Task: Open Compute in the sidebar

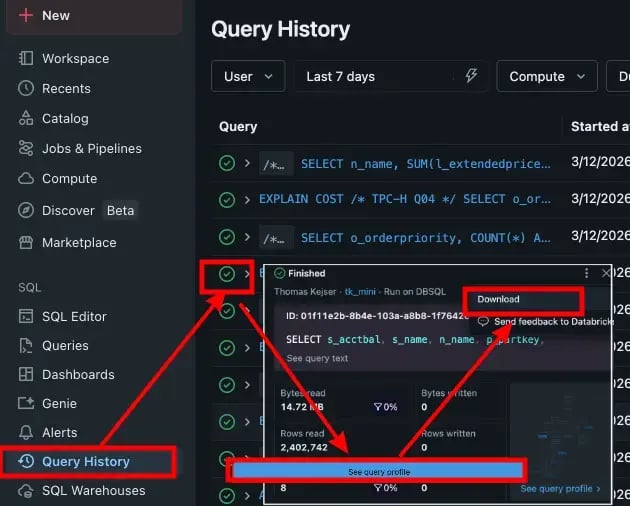Action: pyautogui.click(x=70, y=179)
